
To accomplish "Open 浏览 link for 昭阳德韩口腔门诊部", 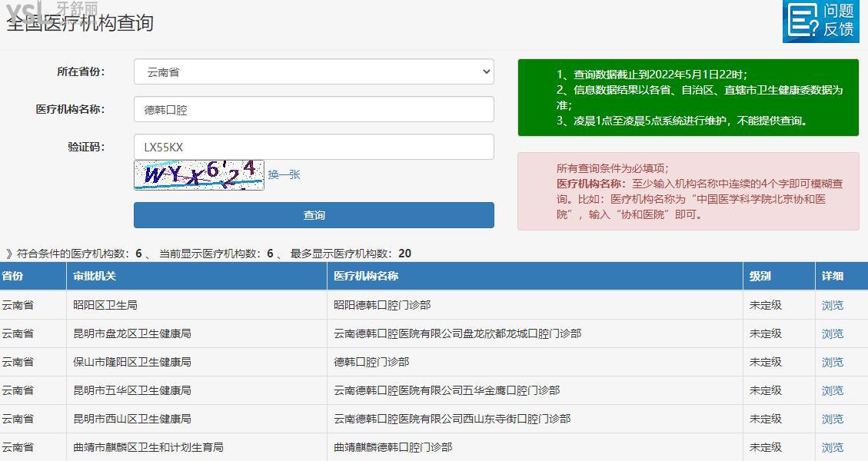I will 832,305.
